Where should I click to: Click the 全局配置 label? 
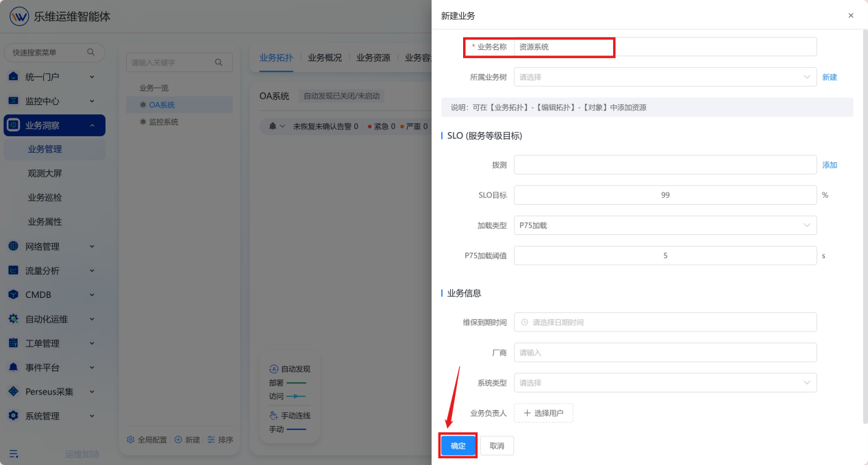[152, 440]
